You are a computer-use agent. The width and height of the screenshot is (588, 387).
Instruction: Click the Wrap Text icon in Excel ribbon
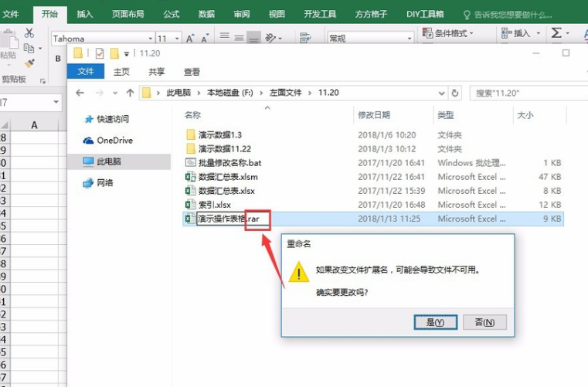tap(305, 38)
